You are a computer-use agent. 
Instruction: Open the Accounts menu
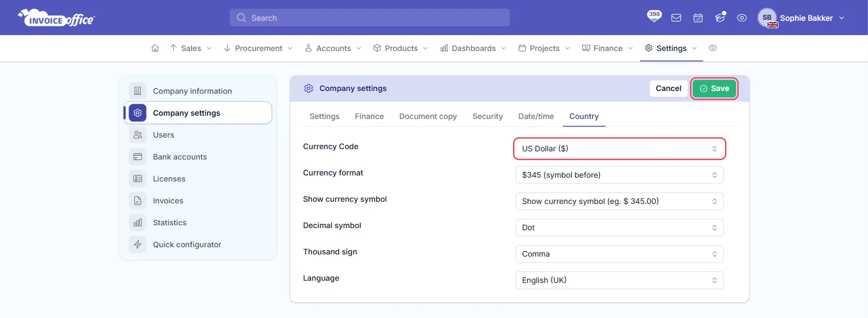tap(333, 48)
